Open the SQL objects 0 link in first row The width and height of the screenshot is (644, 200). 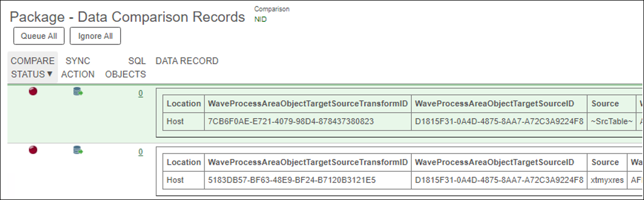[x=141, y=93]
